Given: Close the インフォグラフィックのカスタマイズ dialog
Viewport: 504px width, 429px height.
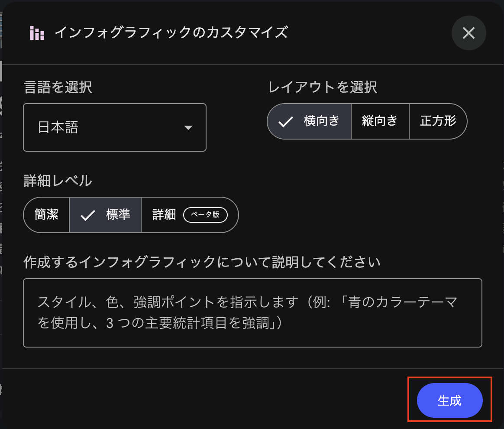Looking at the screenshot, I should [468, 33].
